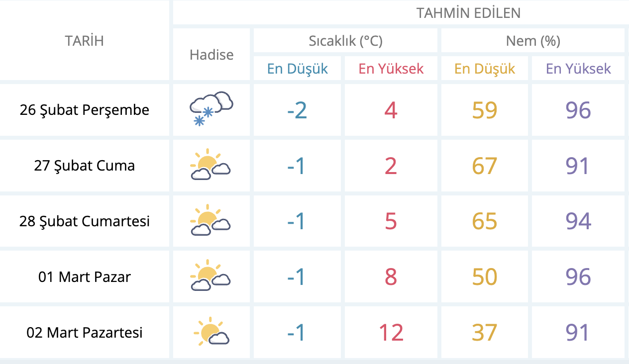This screenshot has width=629, height=364.
Task: Select the Hadise column header
Action: click(211, 54)
